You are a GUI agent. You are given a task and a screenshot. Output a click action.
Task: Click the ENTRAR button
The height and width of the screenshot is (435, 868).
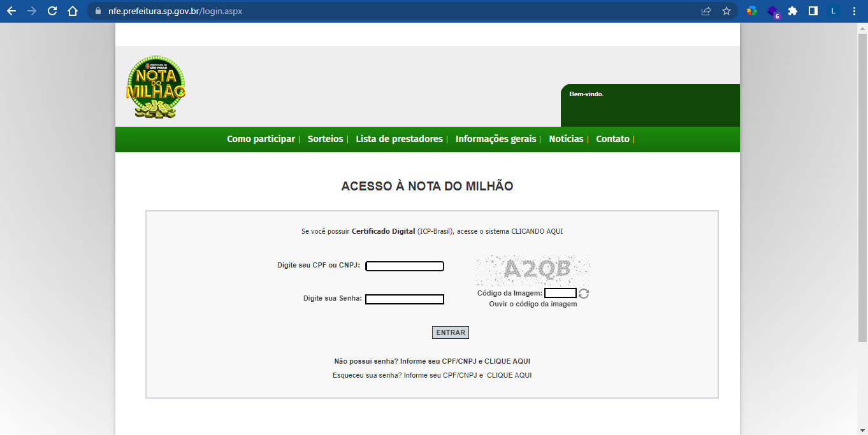click(451, 332)
